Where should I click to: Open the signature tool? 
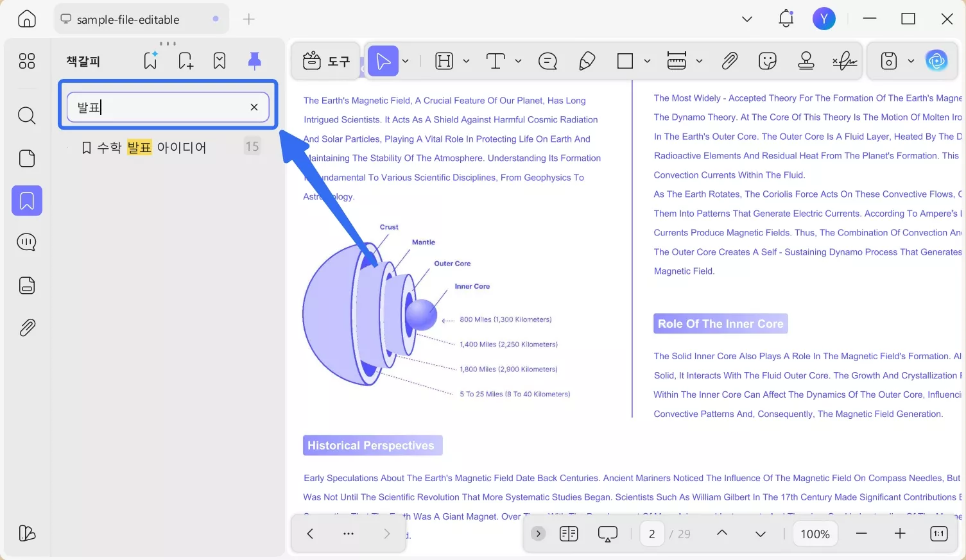point(845,61)
